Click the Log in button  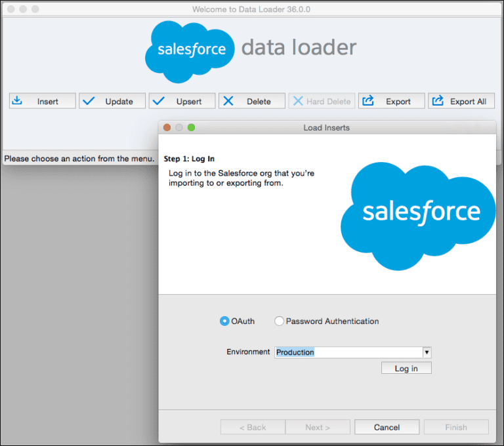(406, 368)
